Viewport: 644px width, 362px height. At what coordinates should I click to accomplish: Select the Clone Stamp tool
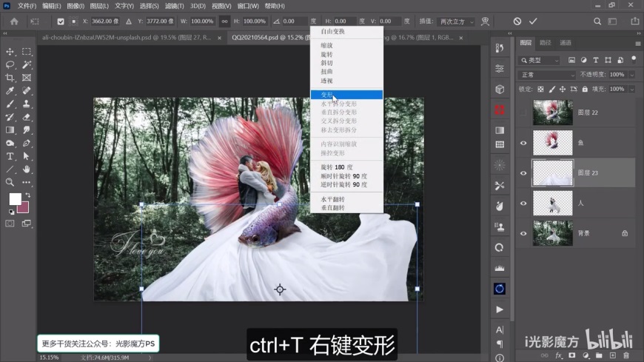[27, 104]
